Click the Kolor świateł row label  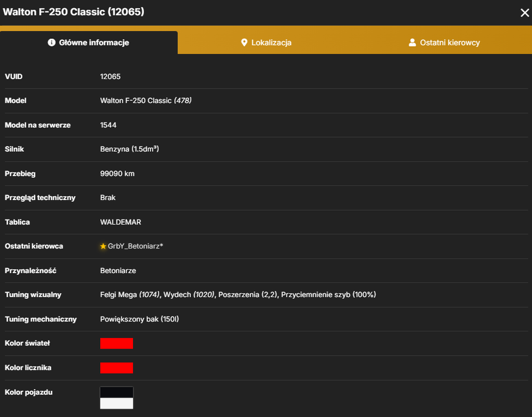(x=27, y=344)
